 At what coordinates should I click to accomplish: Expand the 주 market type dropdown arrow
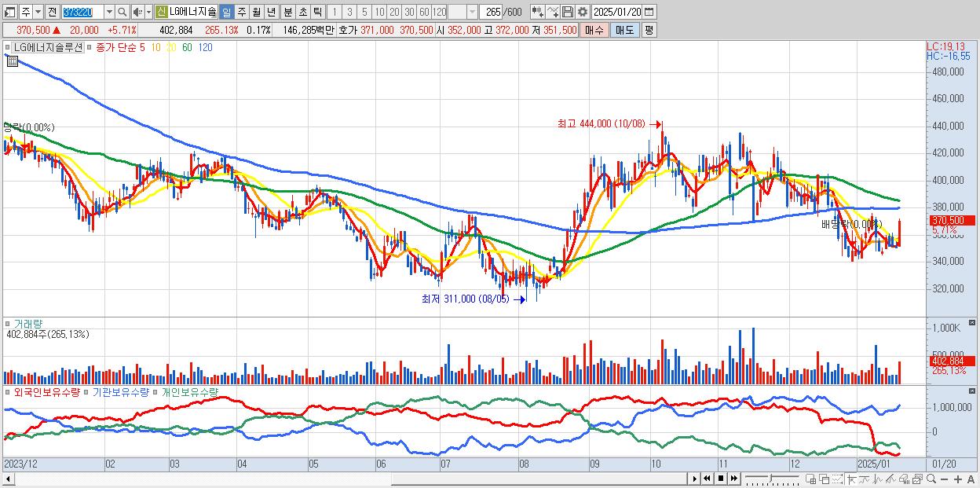38,13
